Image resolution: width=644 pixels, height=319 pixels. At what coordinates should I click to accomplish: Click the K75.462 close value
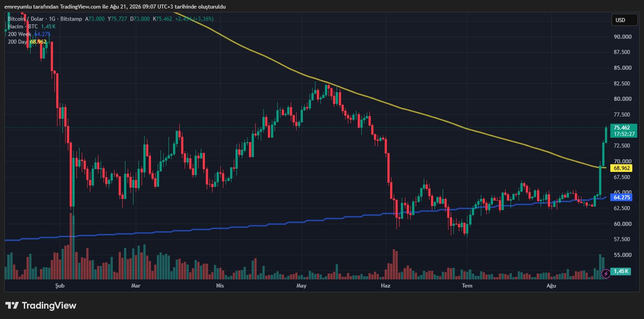(162, 19)
